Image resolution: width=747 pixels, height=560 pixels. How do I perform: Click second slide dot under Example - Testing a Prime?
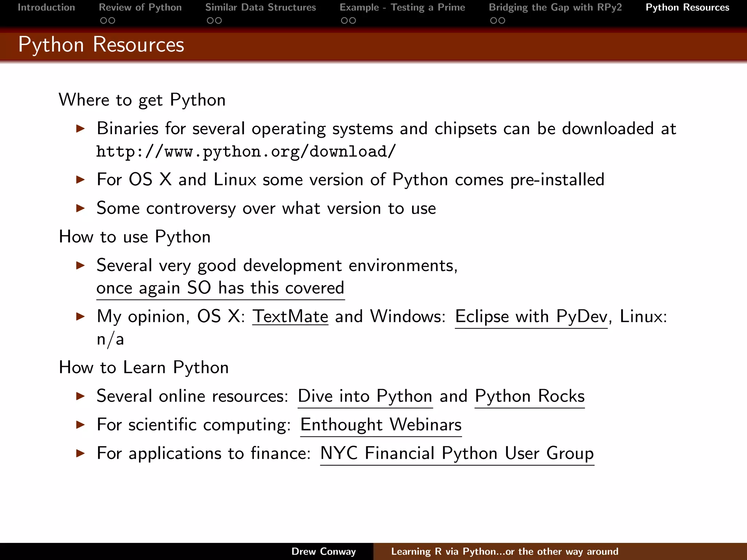(x=353, y=21)
